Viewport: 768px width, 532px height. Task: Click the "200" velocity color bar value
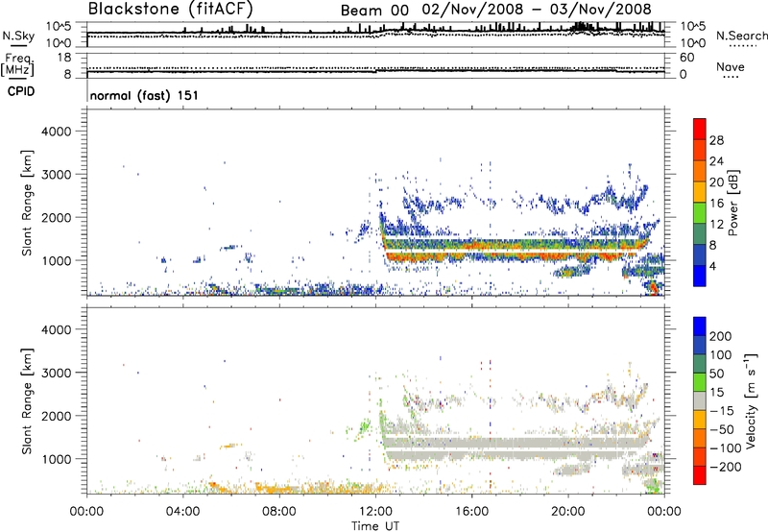coord(721,336)
